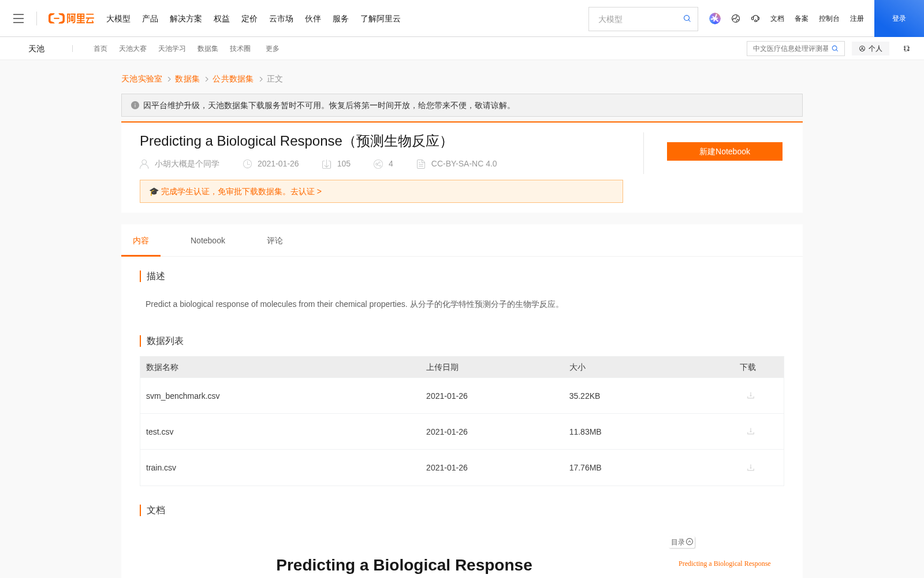Open the 权益 top menu
Screen dimensions: 924x578
coord(222,18)
